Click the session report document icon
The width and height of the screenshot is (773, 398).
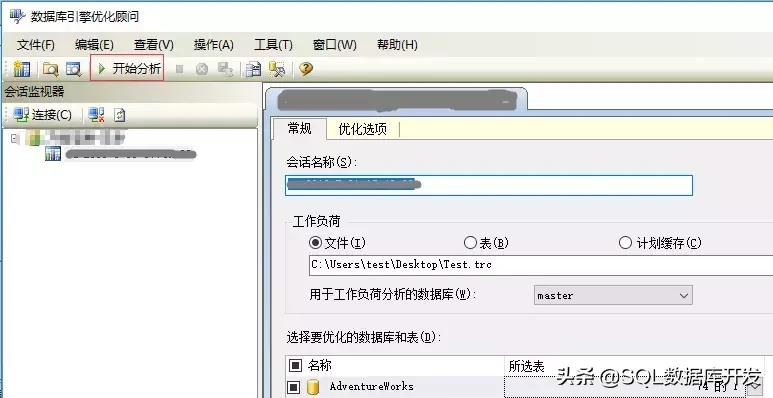coord(253,69)
